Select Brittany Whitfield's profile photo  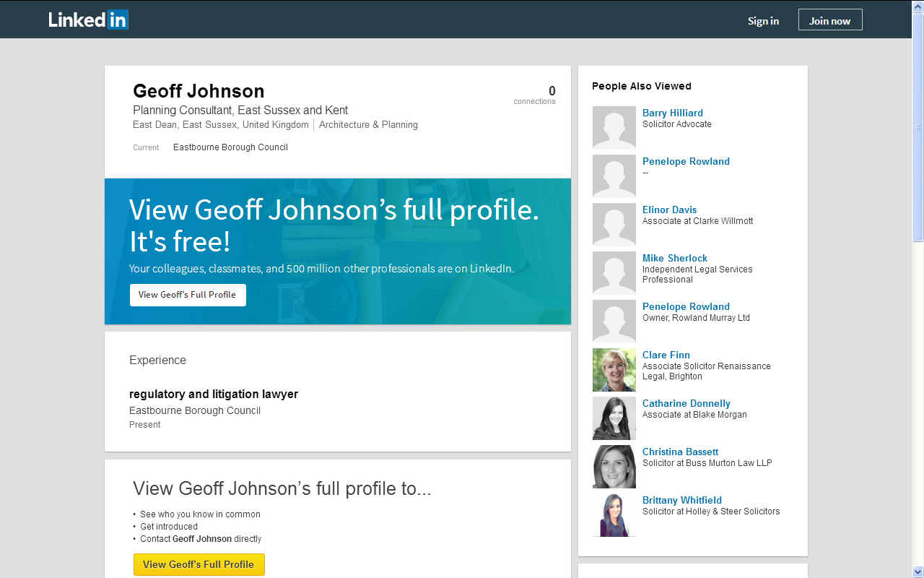point(614,514)
